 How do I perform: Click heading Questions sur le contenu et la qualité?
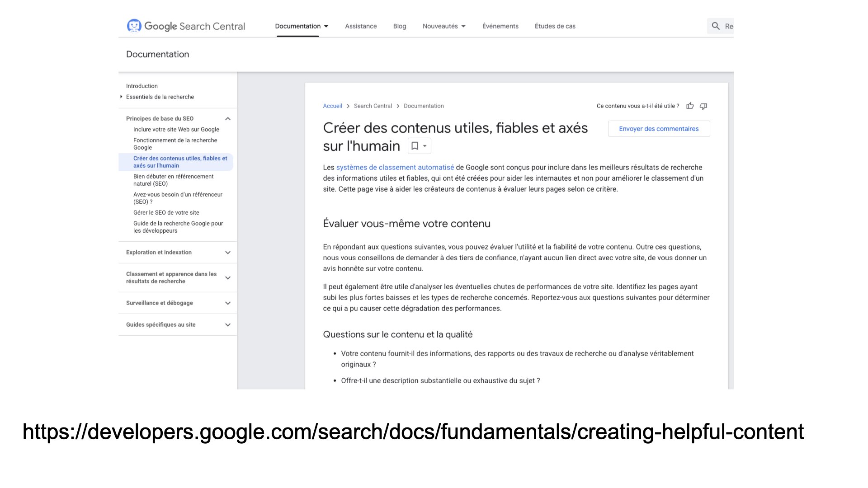click(x=398, y=334)
